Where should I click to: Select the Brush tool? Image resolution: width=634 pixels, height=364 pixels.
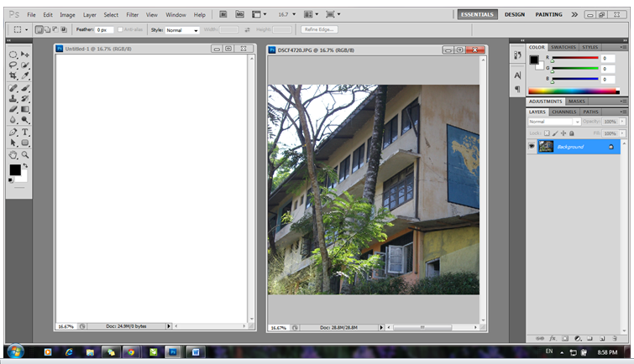pyautogui.click(x=25, y=88)
